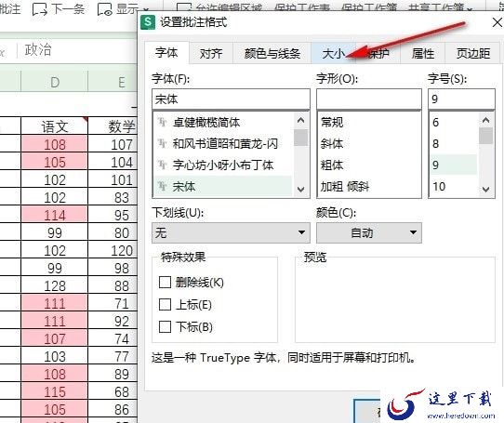Image resolution: width=504 pixels, height=423 pixels.
Task: Switch to the 大小 tab
Action: pos(333,53)
